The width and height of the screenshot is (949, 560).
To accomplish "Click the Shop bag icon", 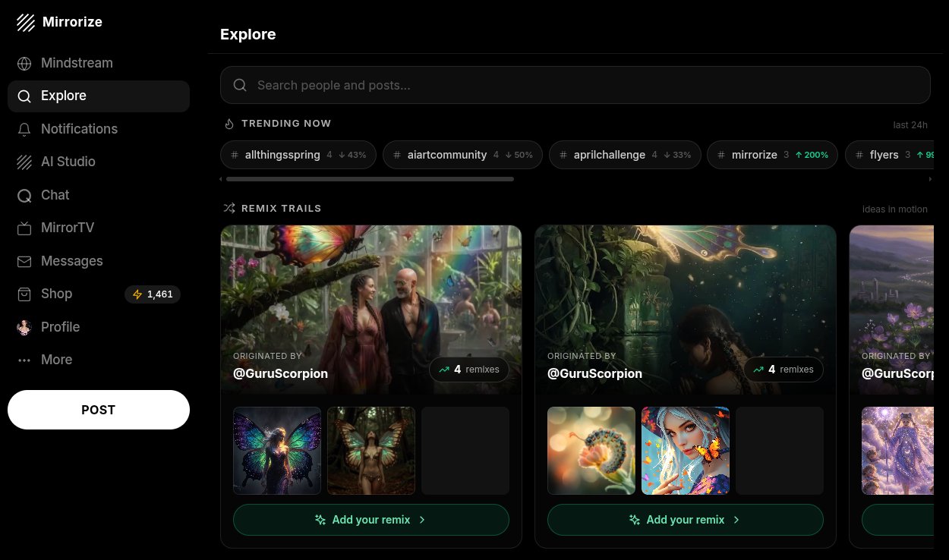I will coord(24,294).
